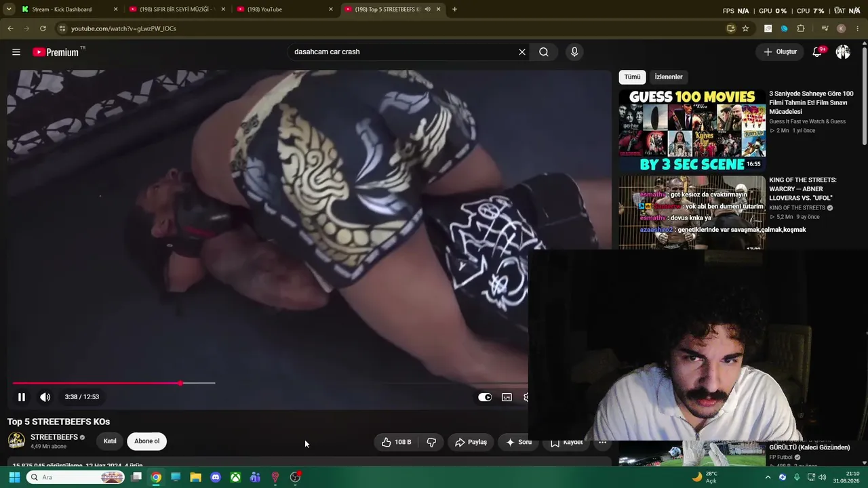Viewport: 868px width, 488px height.
Task: Go back in browser history
Action: [10, 28]
